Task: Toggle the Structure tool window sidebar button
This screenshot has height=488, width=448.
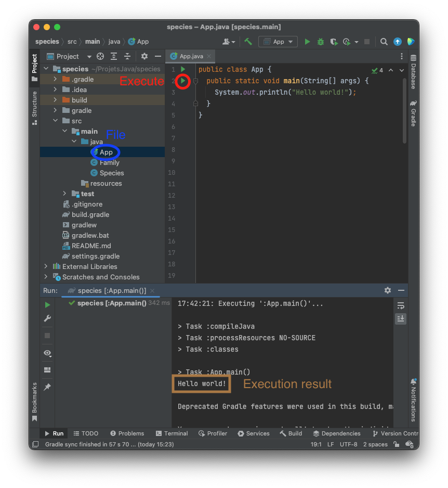Action: click(x=34, y=108)
